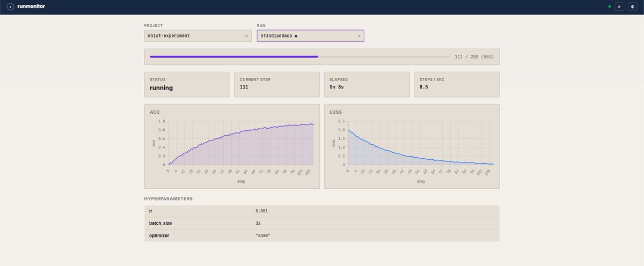Click the green connection status dot
Screen dimensions: 644x266
tap(610, 7)
